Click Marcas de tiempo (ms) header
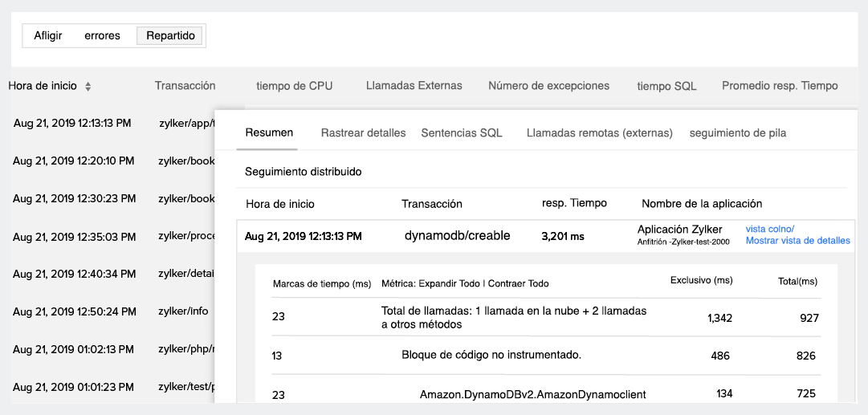 322,284
